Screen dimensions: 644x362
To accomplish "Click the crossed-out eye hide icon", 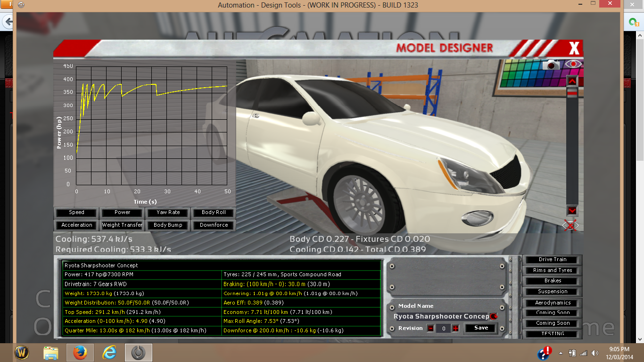I will coord(570,225).
